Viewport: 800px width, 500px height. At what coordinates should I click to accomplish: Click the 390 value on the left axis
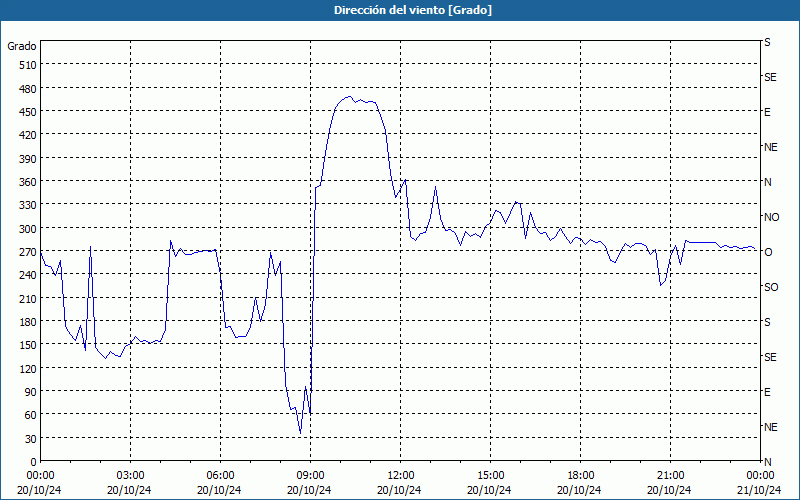tap(28, 159)
